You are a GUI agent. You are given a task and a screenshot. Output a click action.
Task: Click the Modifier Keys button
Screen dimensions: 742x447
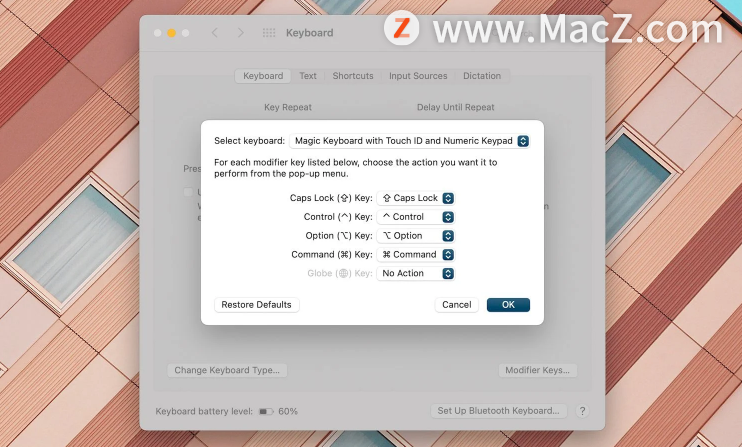pos(538,370)
